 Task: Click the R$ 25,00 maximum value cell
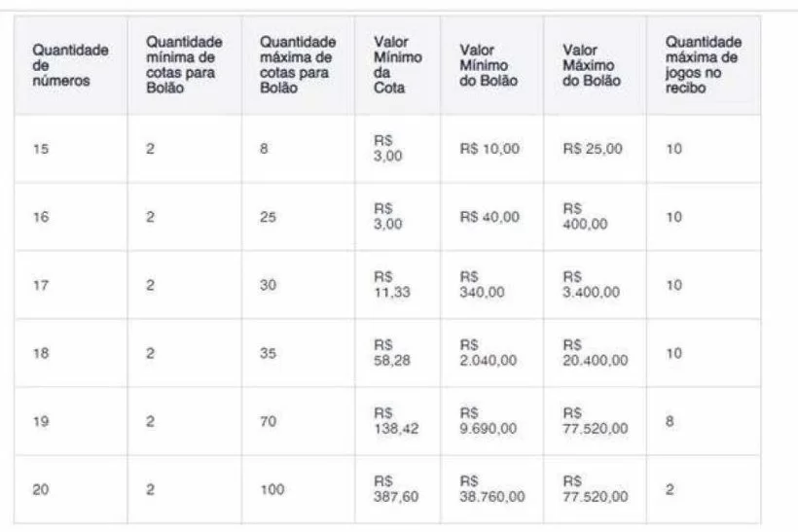595,149
